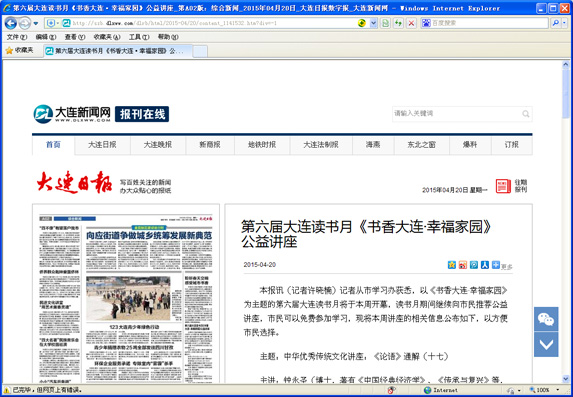Click the Internet security zone indicator
Viewport: 573px width, 397px height.
441,390
